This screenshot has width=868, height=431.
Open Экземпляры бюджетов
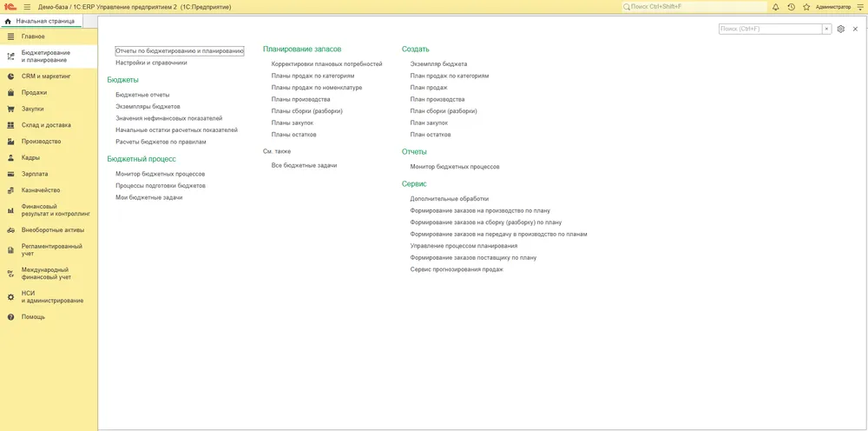tap(148, 106)
